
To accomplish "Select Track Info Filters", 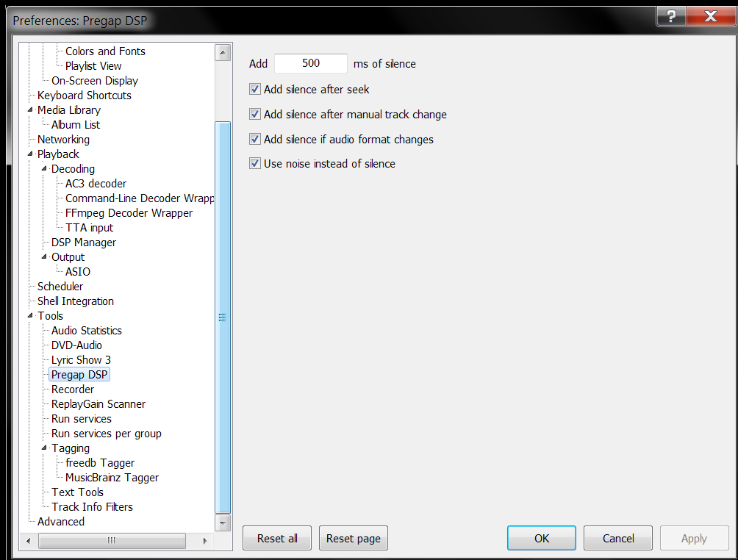I will pyautogui.click(x=93, y=507).
